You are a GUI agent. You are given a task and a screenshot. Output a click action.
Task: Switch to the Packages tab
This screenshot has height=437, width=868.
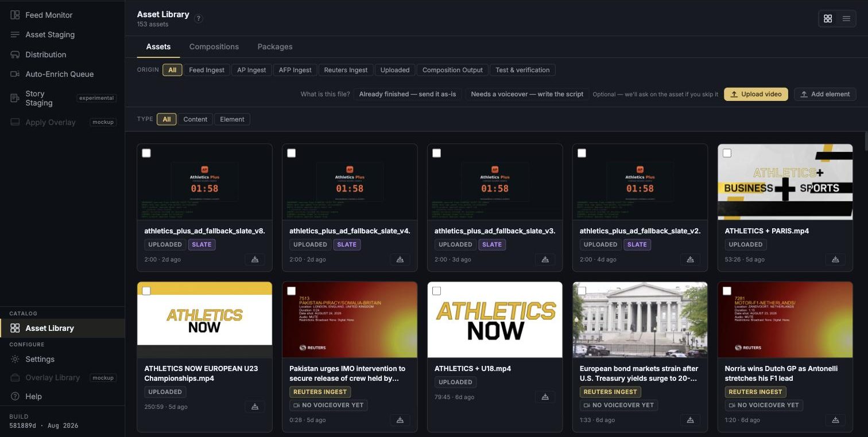tap(275, 46)
